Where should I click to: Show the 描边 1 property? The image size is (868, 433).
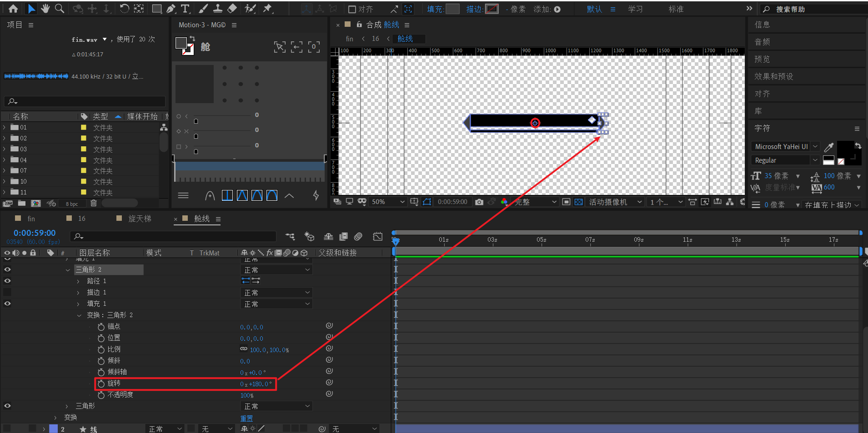pyautogui.click(x=8, y=292)
